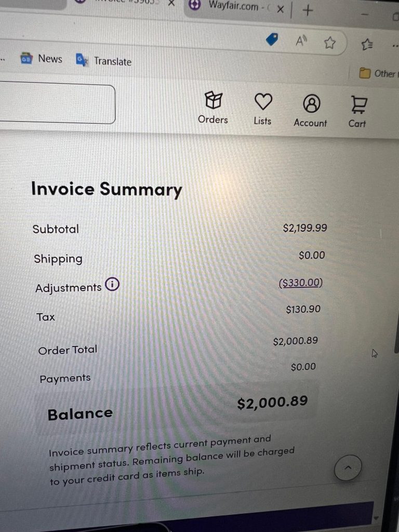Activate the Read aloud icon
399x532 pixels.
pyautogui.click(x=302, y=42)
